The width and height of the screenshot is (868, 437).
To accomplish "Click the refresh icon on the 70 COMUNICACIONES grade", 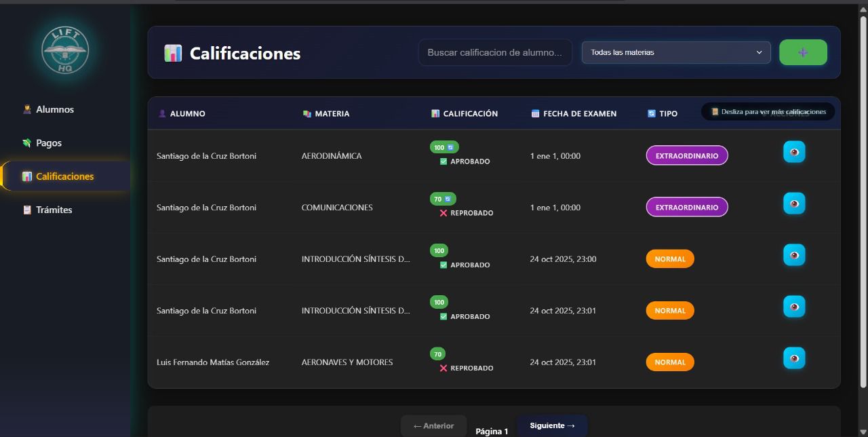I will (x=449, y=199).
